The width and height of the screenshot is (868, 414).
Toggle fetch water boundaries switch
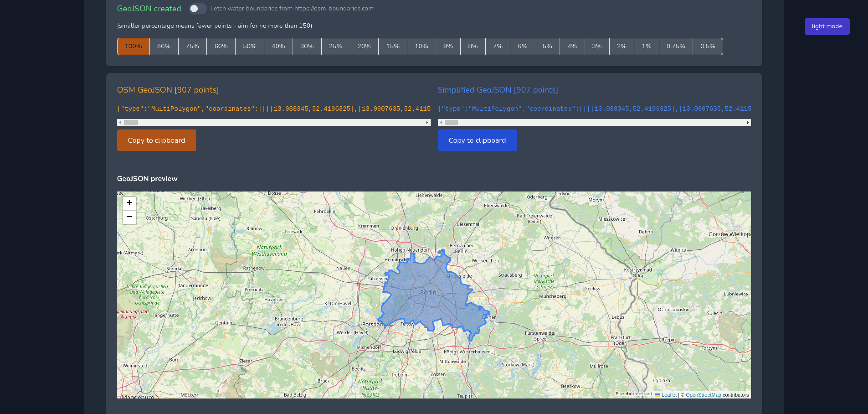coord(198,8)
